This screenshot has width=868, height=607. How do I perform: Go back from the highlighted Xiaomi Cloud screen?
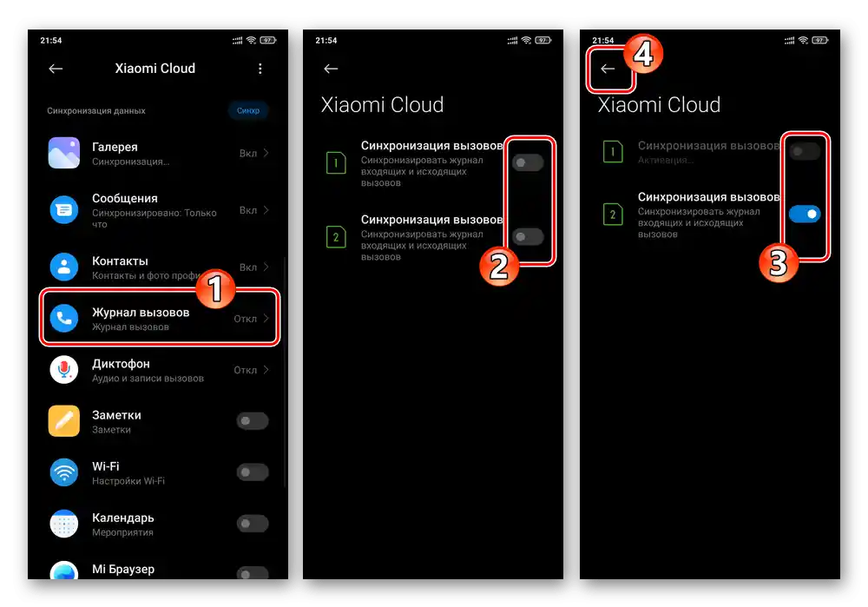tap(608, 69)
